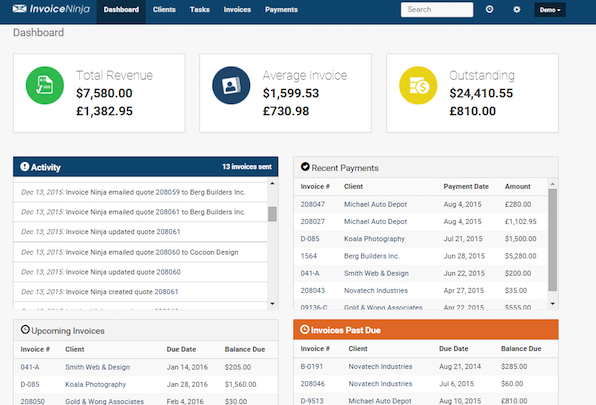Click the $285.00 past due balance
Viewport: 596px width, 405px height.
pyautogui.click(x=514, y=367)
